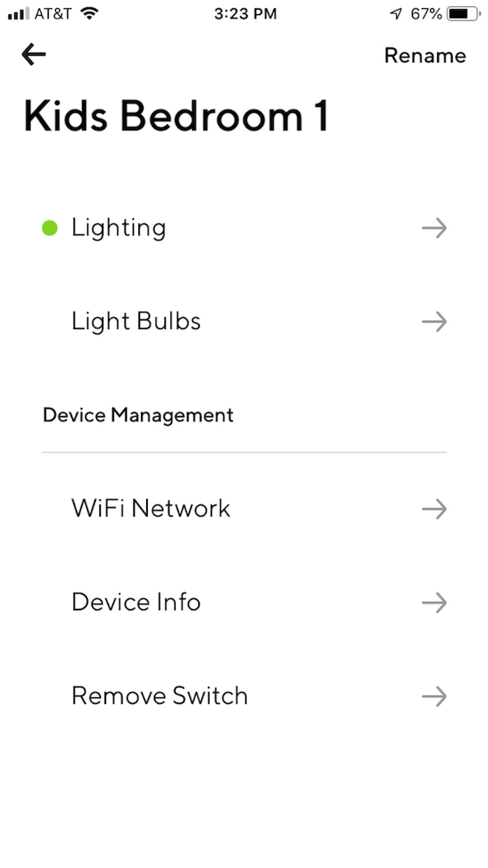Tap the arrow next to WiFi Network

point(434,509)
